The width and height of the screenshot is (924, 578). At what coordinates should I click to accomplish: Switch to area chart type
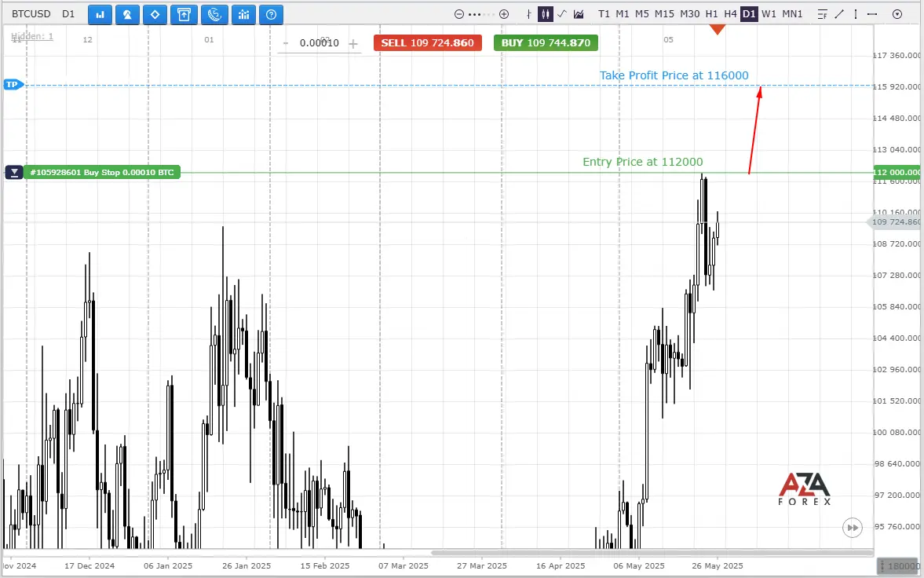tap(579, 14)
